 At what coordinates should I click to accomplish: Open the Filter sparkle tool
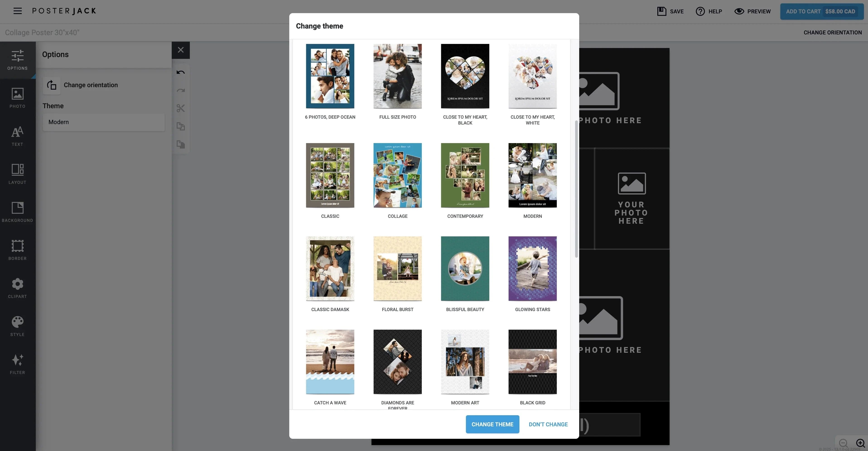click(x=17, y=365)
